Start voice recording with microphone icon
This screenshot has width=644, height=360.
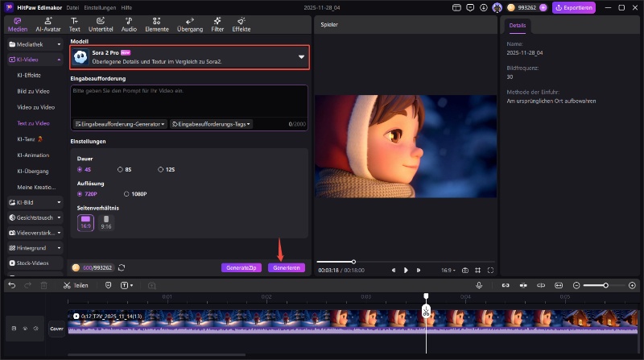(x=479, y=285)
